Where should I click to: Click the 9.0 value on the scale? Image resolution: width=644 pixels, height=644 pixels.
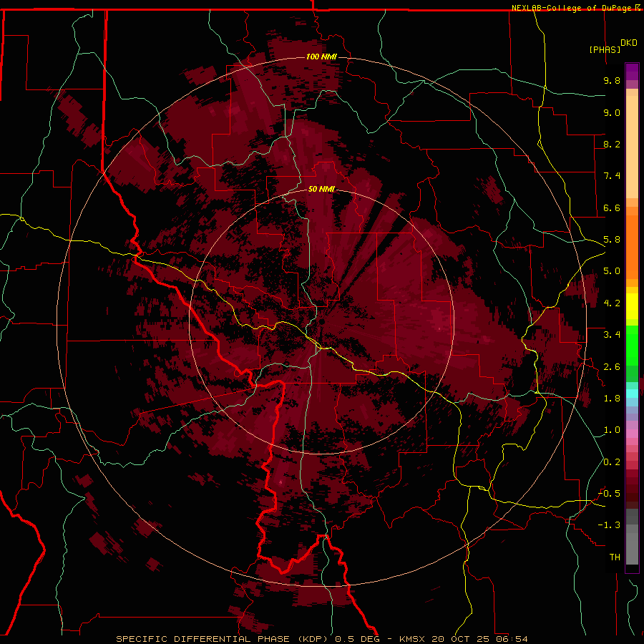pos(612,112)
